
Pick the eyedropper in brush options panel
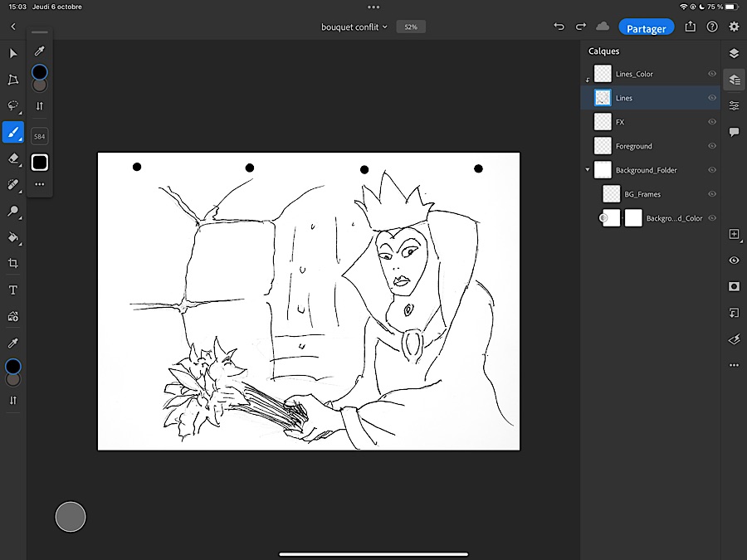click(40, 51)
